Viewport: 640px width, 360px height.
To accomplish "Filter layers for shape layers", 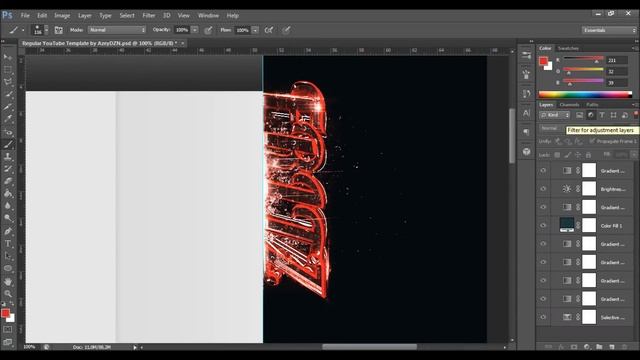I will (613, 116).
